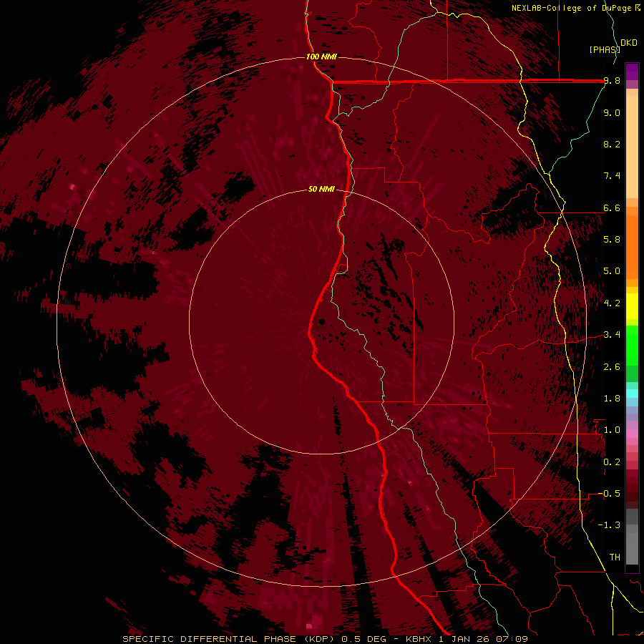Viewport: 644px width, 644px height.
Task: Click the KBHX radar site dot
Action: pos(321,321)
